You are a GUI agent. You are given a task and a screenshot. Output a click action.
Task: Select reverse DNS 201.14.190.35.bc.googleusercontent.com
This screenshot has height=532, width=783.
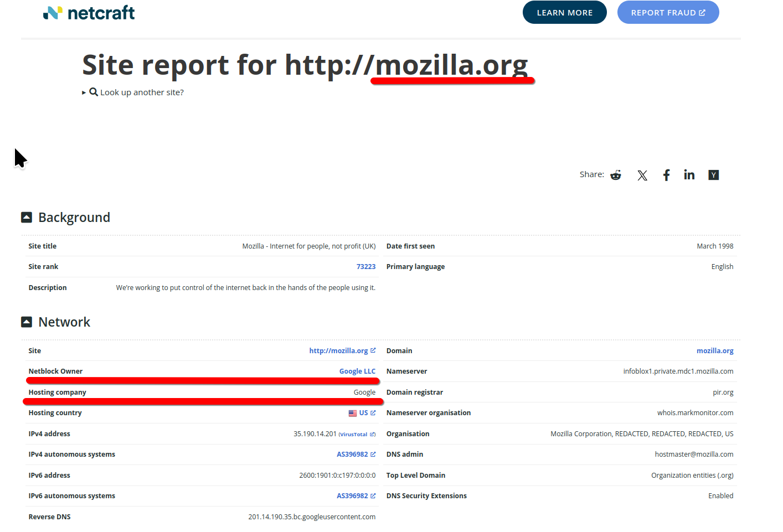click(x=312, y=517)
